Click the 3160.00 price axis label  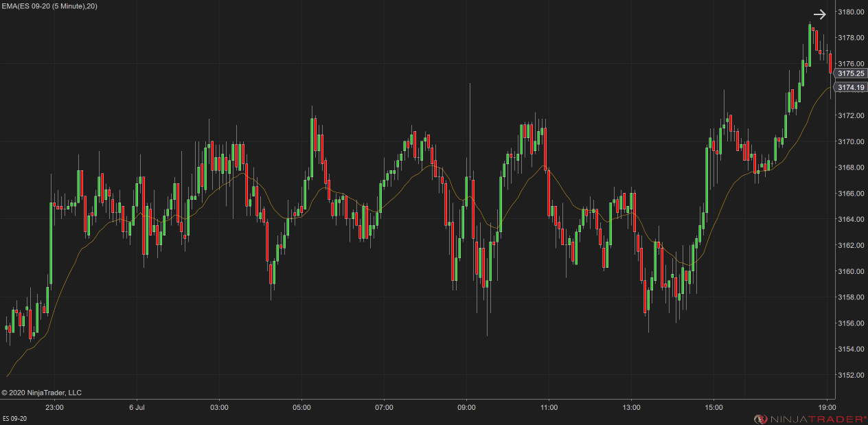(x=851, y=271)
